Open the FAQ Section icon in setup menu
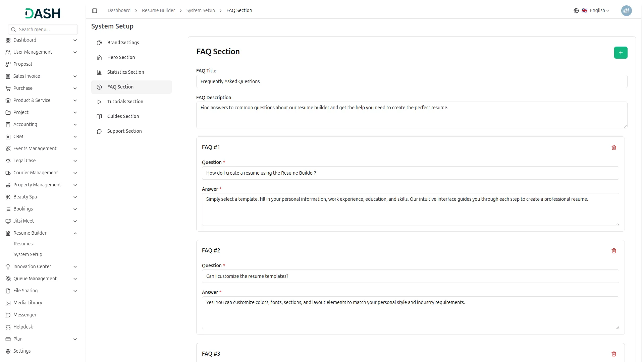The height and width of the screenshot is (362, 644). pos(99,87)
